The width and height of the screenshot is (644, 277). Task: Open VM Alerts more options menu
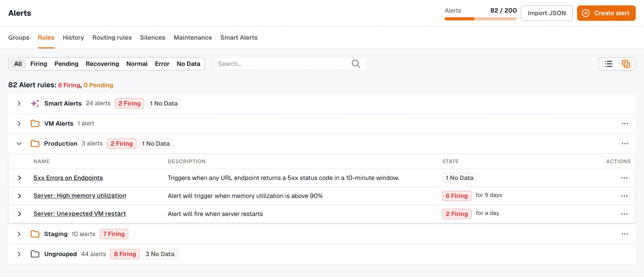point(625,124)
